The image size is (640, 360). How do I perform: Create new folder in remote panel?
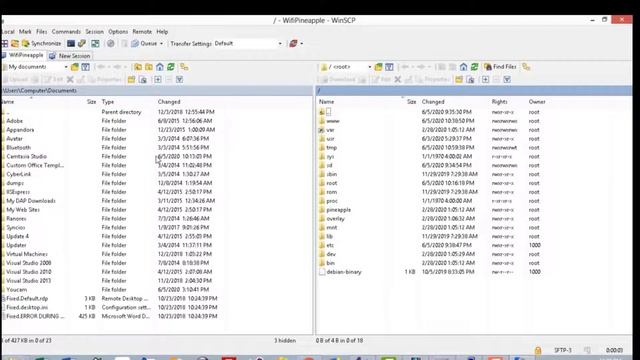[459, 80]
